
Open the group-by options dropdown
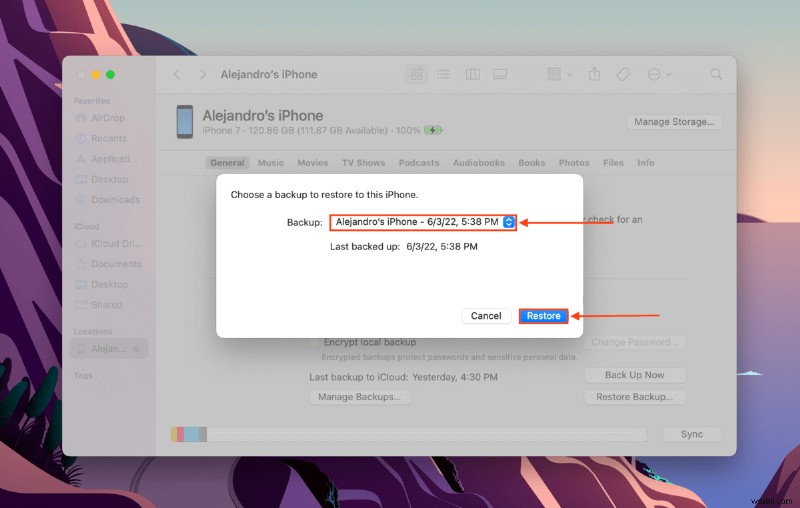tap(560, 74)
